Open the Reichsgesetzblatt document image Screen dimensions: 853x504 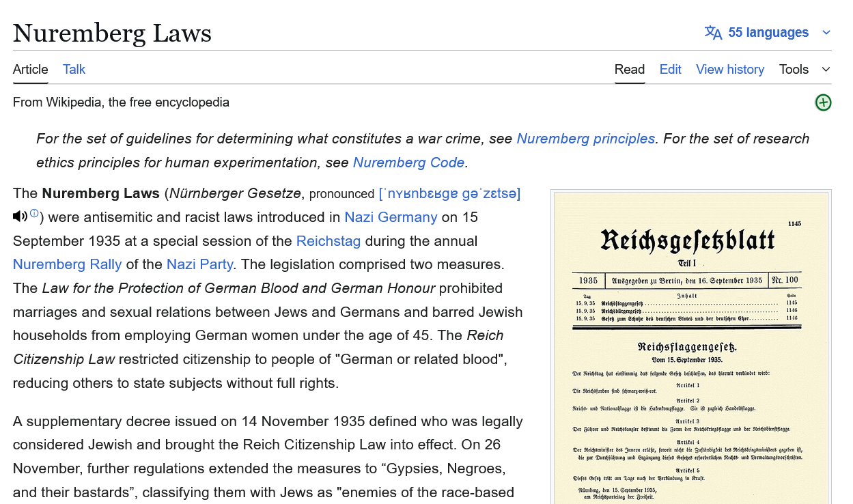click(x=690, y=348)
